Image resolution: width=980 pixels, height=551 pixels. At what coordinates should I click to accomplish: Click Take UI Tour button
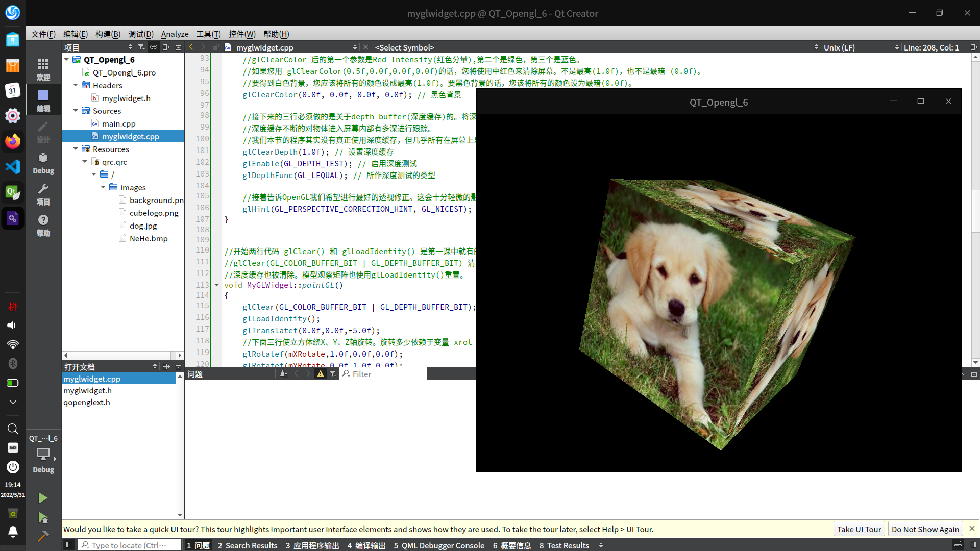pyautogui.click(x=859, y=529)
